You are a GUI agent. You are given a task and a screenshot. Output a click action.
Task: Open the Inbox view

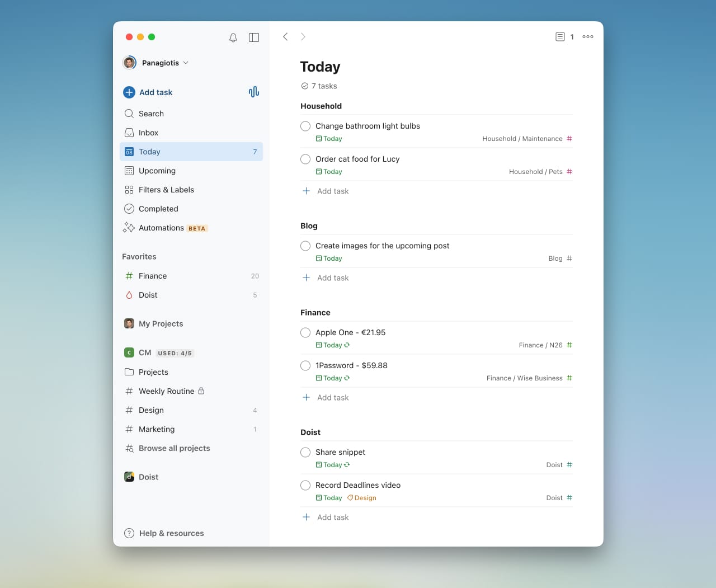pos(148,133)
